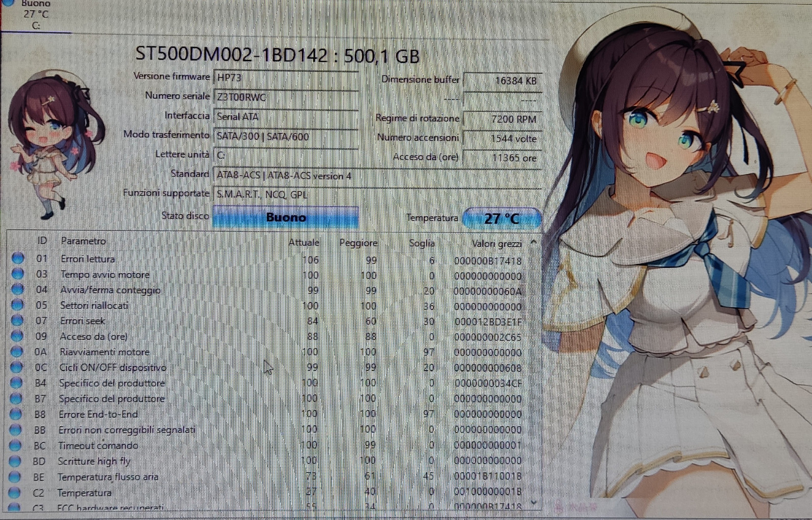Click the status orb for Errori non correggibili segnalati

(16, 430)
